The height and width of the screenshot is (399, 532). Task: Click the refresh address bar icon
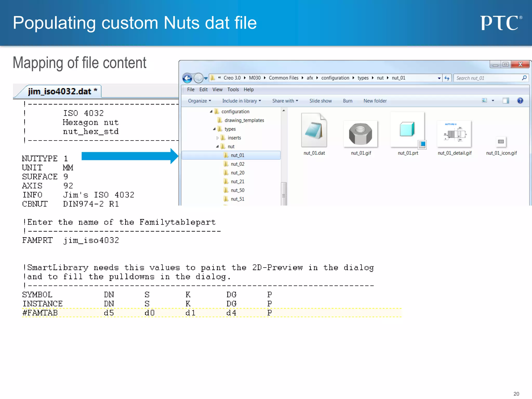[447, 78]
